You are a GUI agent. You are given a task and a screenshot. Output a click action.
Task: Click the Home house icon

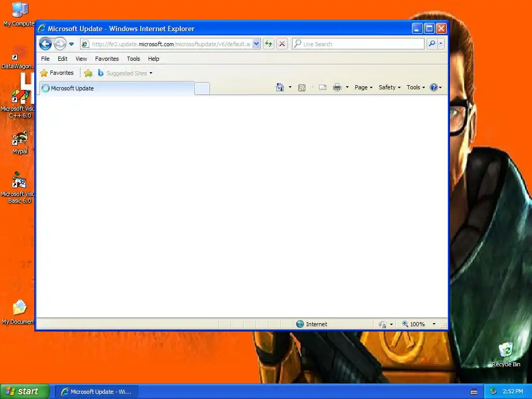click(x=280, y=87)
